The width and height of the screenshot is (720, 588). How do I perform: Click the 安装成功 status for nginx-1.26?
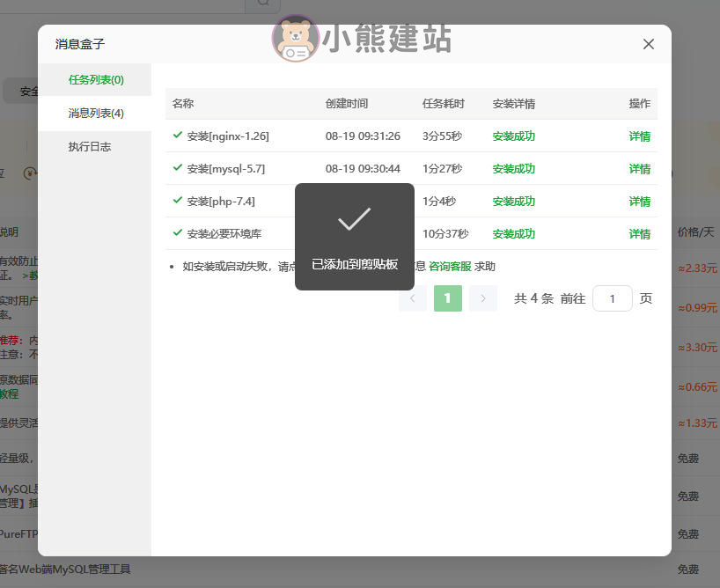514,136
